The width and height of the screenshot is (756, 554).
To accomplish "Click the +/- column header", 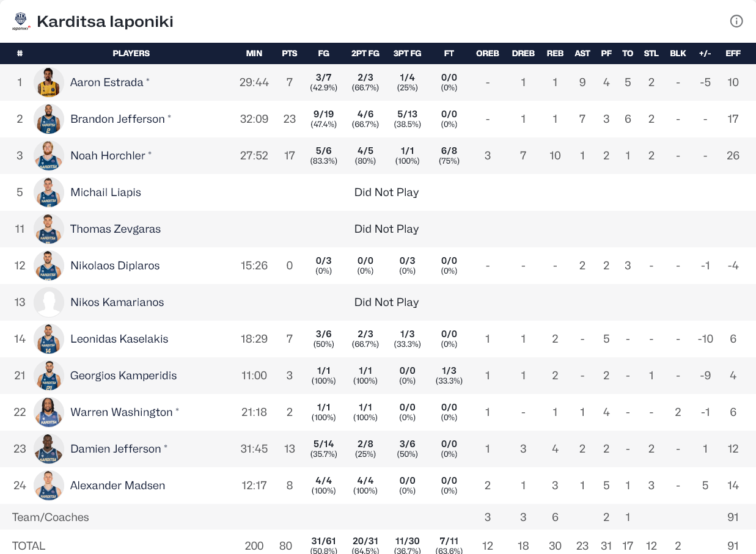I will tap(705, 53).
